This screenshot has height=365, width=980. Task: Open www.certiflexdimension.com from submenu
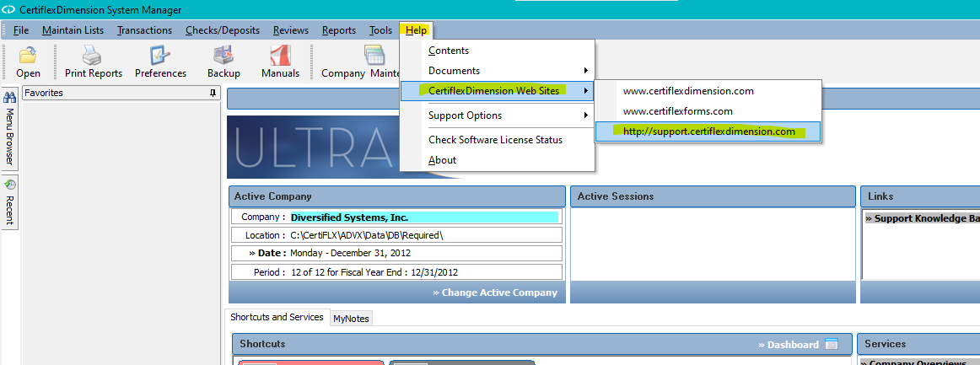click(x=708, y=91)
